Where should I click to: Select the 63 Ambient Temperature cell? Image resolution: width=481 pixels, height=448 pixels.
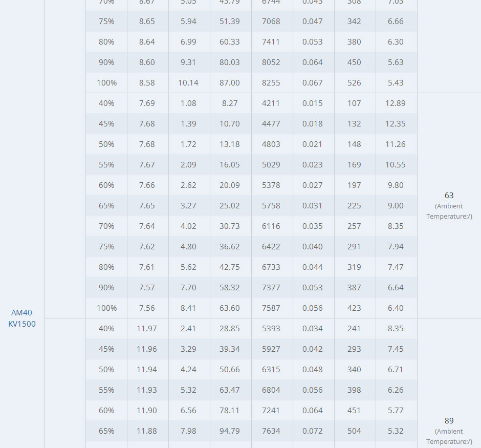point(449,205)
